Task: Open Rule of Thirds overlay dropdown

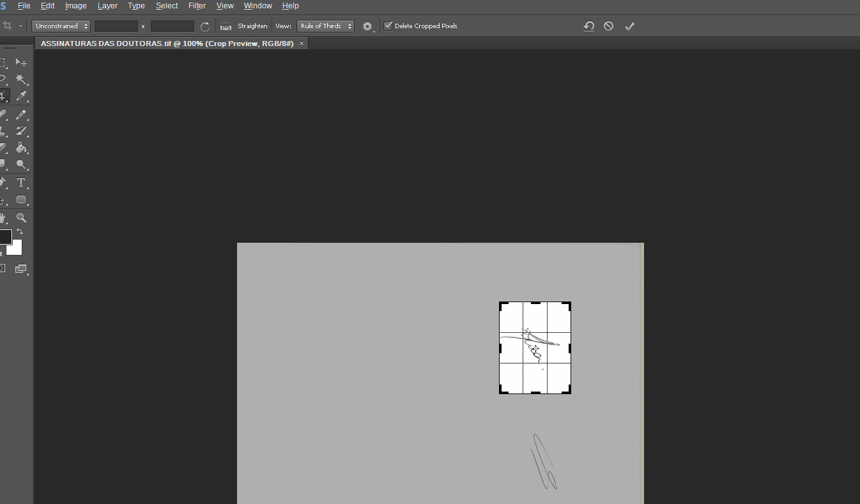Action: pos(326,26)
